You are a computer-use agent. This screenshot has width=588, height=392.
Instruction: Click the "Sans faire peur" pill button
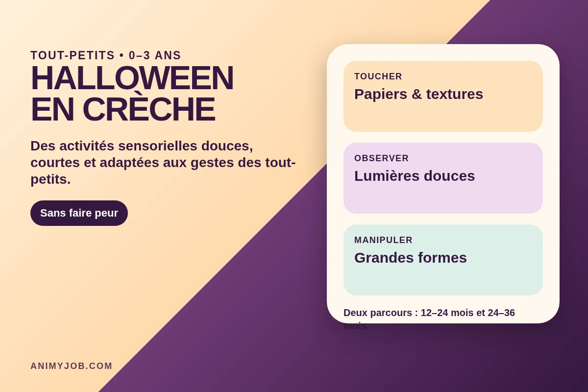(x=79, y=213)
